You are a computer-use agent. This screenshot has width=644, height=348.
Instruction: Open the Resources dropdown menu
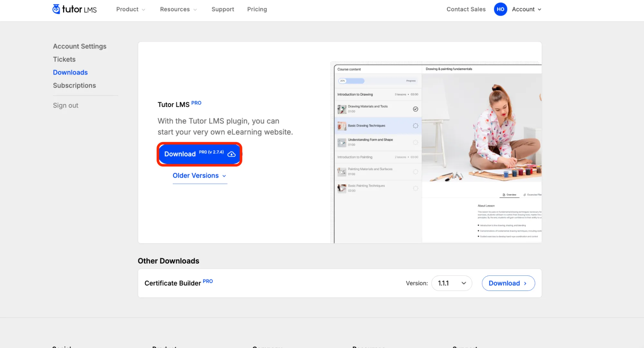coord(178,9)
